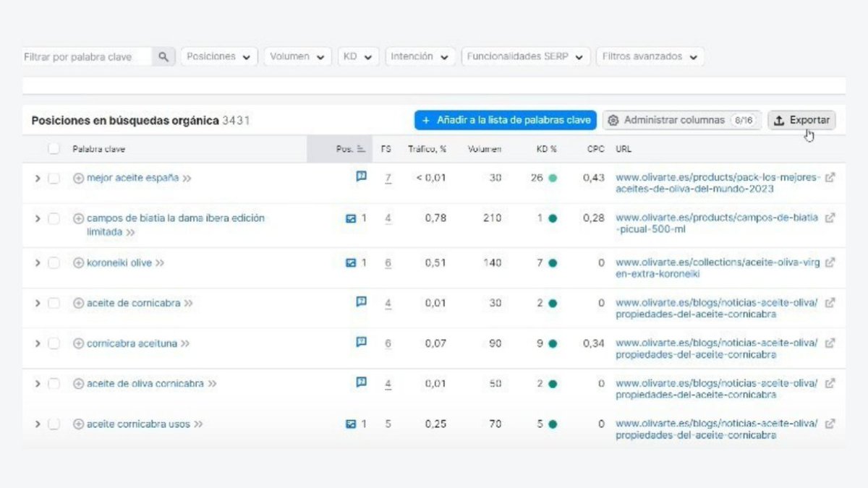Click the KD color dot for koroneiki olive
Image resolution: width=868 pixels, height=488 pixels.
click(553, 263)
